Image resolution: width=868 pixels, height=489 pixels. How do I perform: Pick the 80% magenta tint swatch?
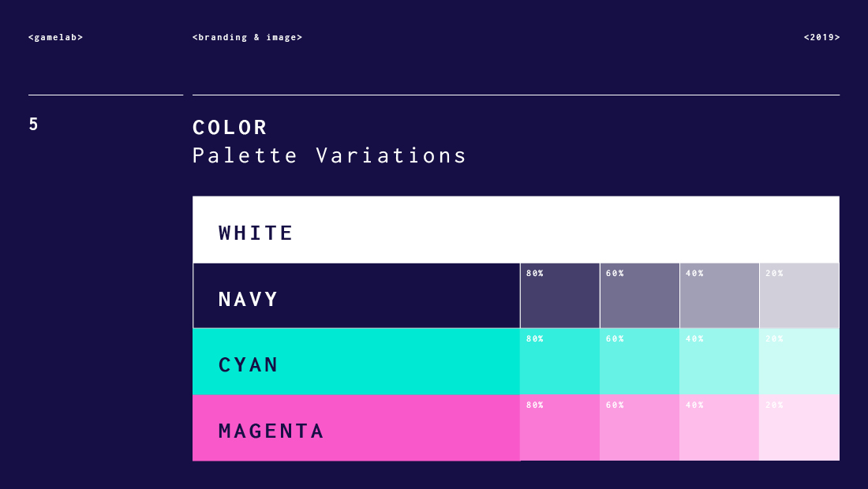[559, 428]
